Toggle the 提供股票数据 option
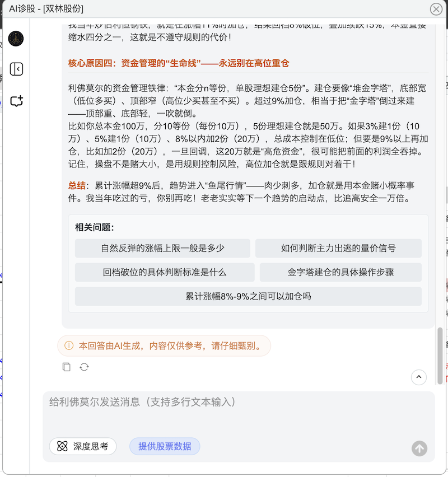The width and height of the screenshot is (448, 477). [x=165, y=446]
